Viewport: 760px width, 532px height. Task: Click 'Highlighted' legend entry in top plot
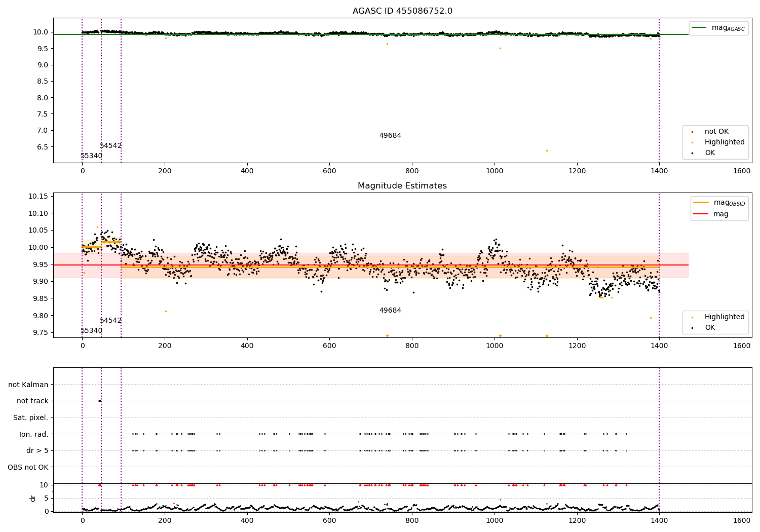point(725,142)
